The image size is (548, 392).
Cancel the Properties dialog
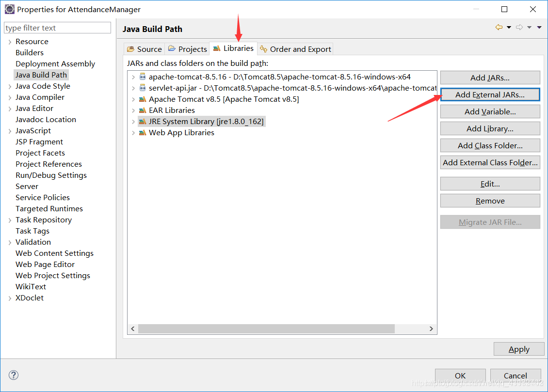[516, 376]
